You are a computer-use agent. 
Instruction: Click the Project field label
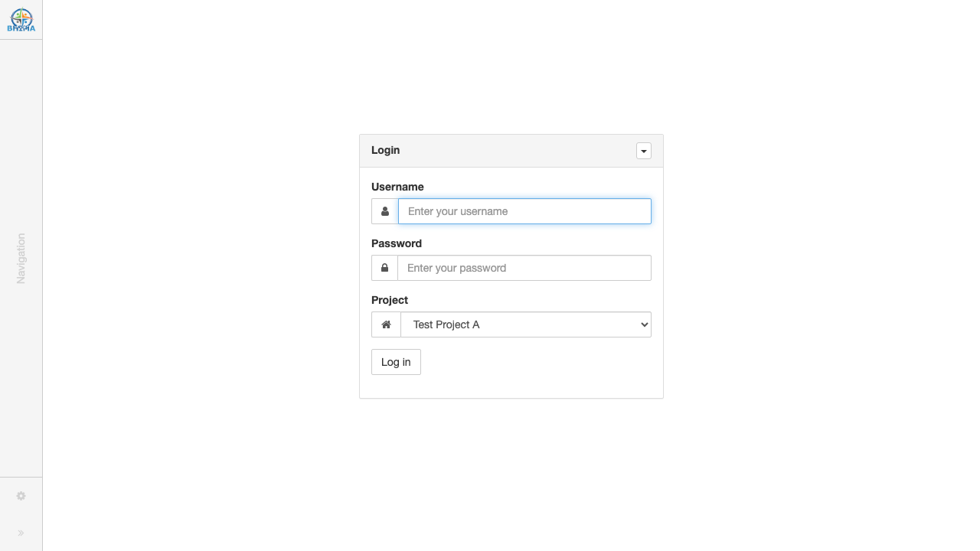coord(390,300)
